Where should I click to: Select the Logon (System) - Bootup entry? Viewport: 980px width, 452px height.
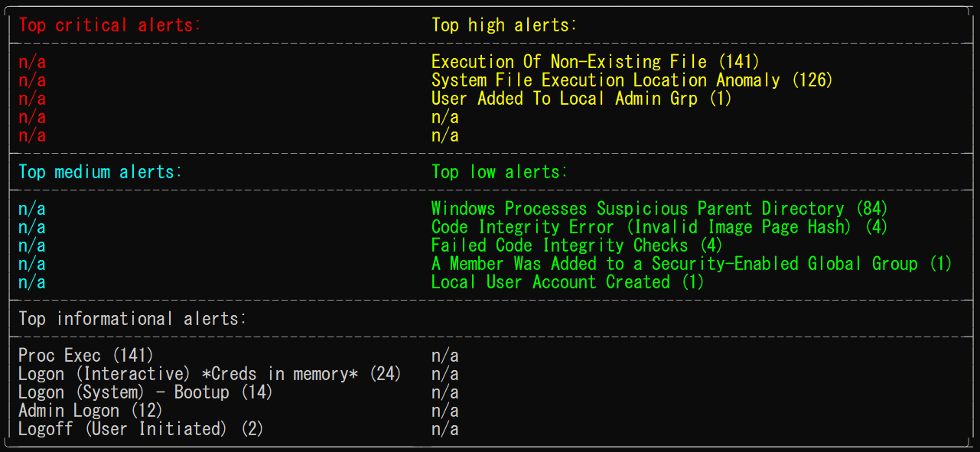point(145,392)
